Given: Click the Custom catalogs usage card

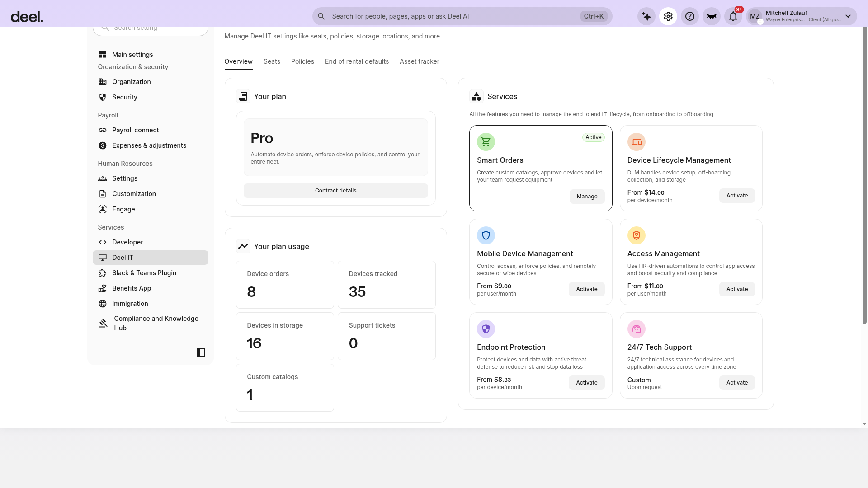Looking at the screenshot, I should point(285,388).
